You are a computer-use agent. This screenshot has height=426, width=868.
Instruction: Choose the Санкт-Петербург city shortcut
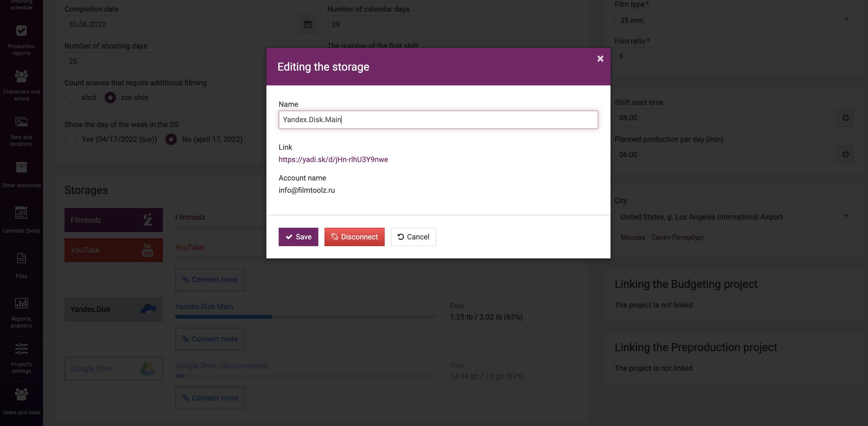point(678,238)
